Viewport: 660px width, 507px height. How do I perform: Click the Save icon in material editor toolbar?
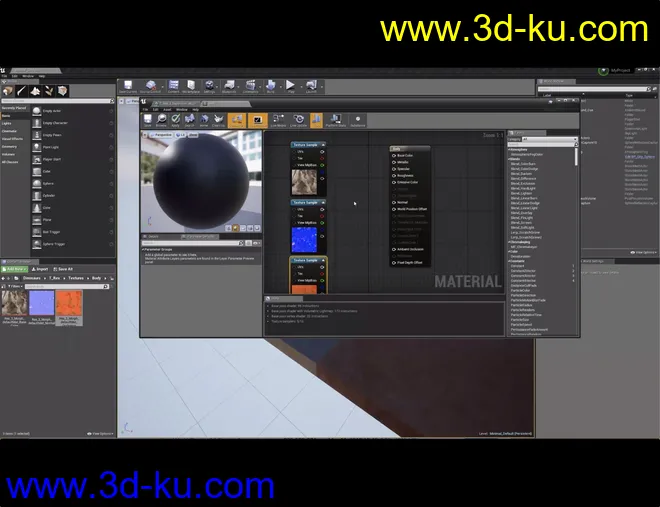[147, 120]
